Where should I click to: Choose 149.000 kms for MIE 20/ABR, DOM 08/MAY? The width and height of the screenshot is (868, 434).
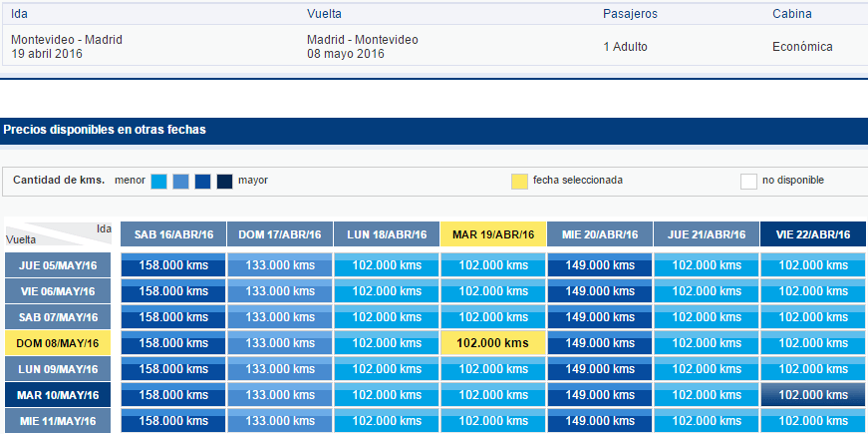coord(600,343)
